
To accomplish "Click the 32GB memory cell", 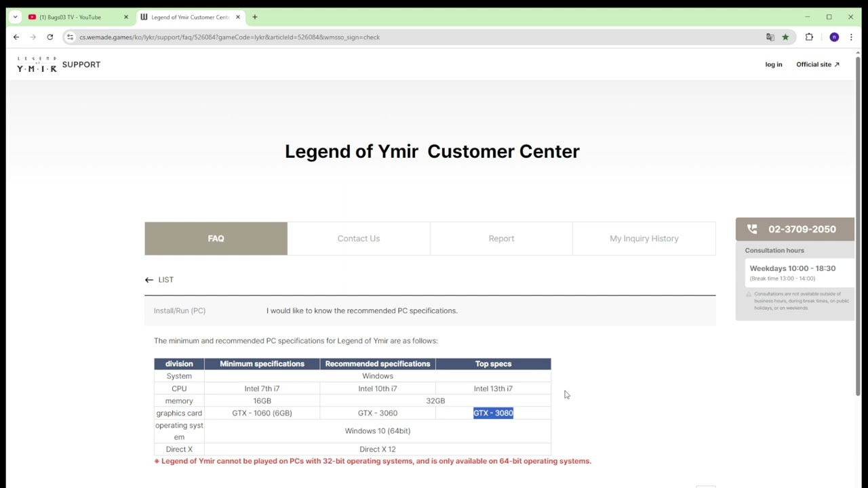I will [435, 401].
